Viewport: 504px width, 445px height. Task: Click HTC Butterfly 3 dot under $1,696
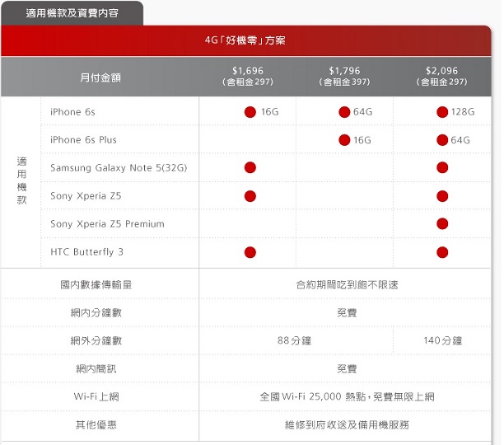(250, 252)
